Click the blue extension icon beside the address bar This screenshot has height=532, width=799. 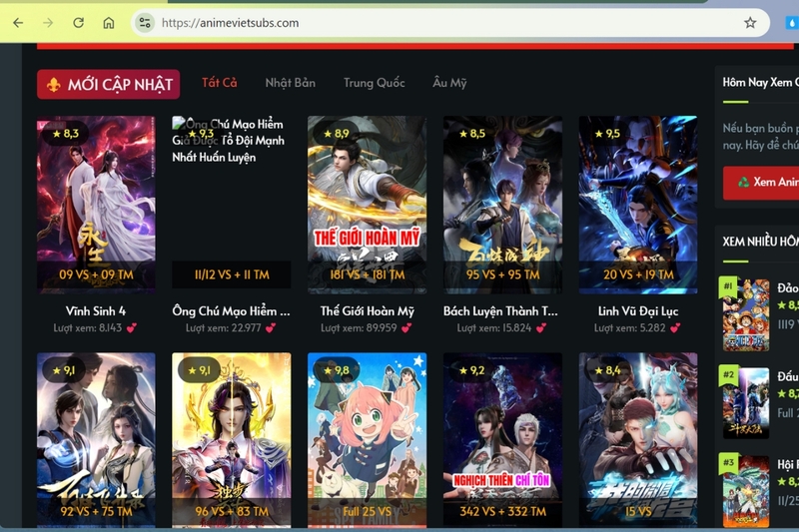click(792, 23)
